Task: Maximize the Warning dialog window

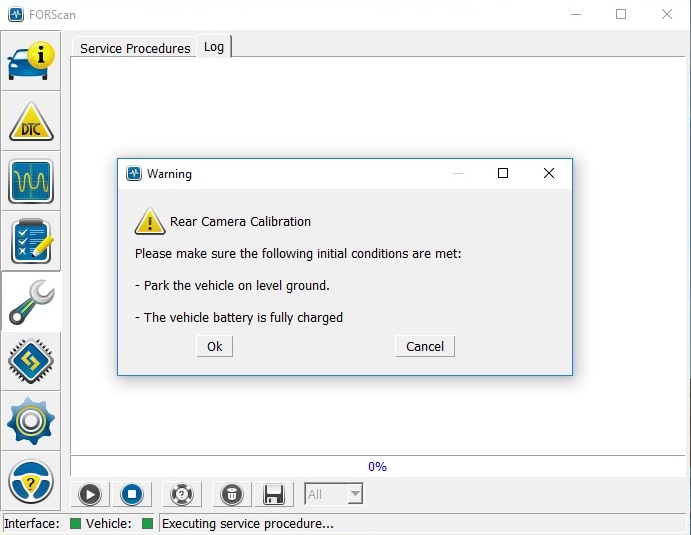Action: (x=503, y=173)
